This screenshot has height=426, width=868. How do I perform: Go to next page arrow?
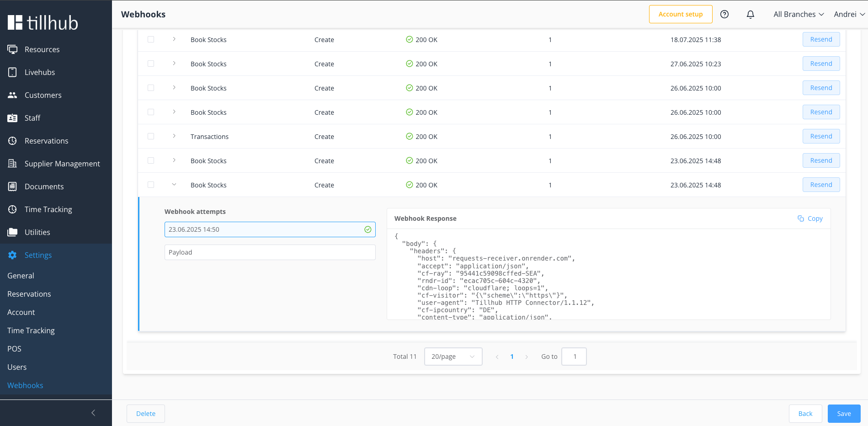pyautogui.click(x=527, y=357)
